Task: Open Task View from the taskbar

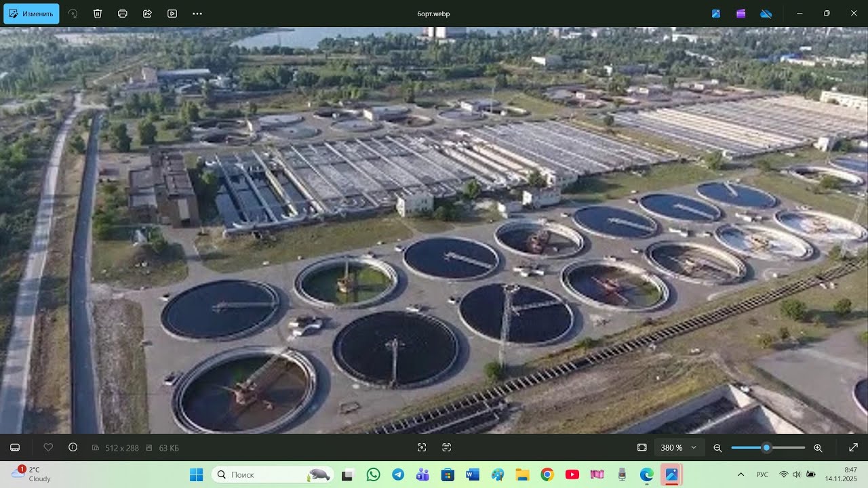Action: 347,474
